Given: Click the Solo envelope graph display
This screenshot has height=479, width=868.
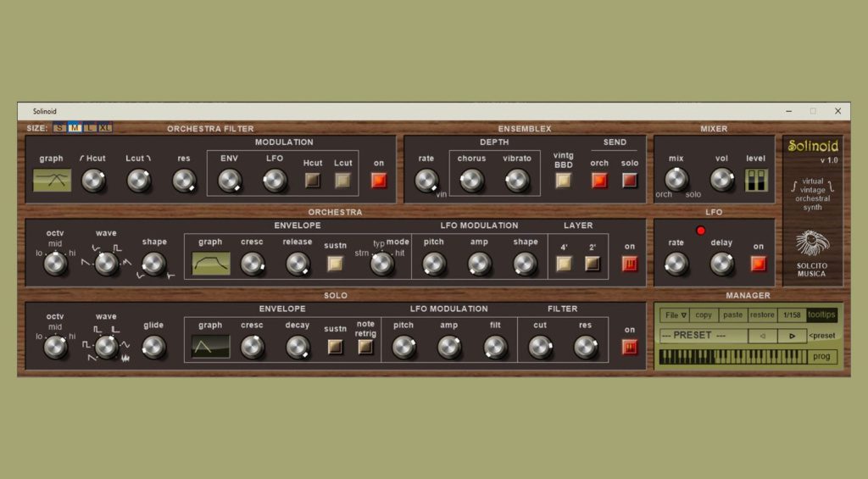Looking at the screenshot, I should point(210,347).
